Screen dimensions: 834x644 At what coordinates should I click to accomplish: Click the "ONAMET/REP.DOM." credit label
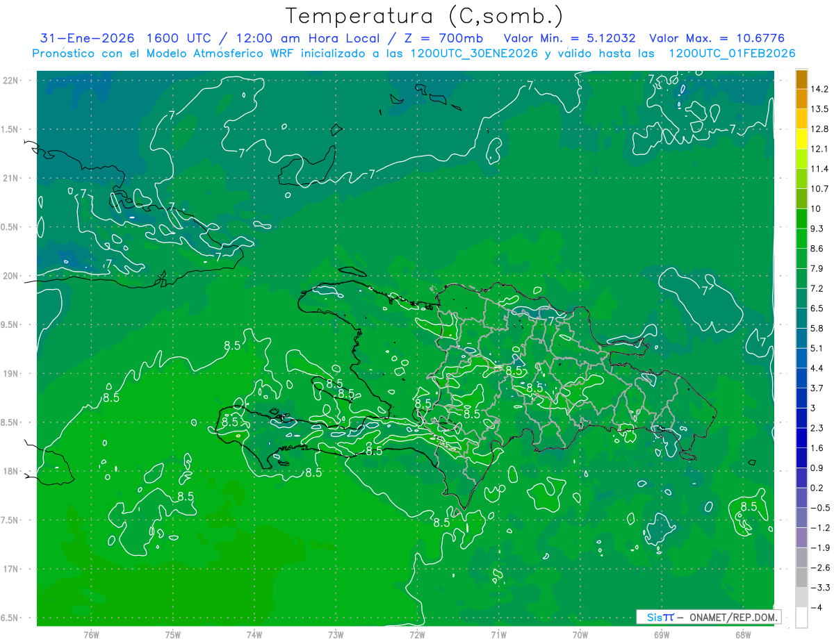pyautogui.click(x=735, y=617)
